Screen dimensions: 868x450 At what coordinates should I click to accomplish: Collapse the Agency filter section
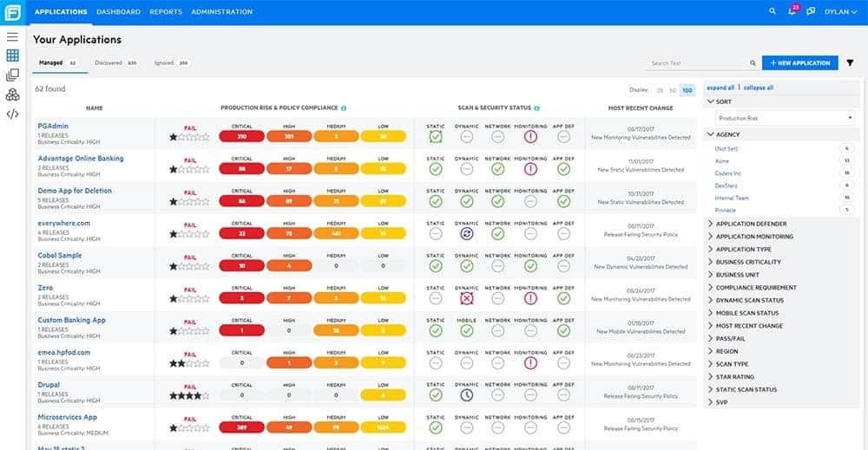pyautogui.click(x=724, y=134)
